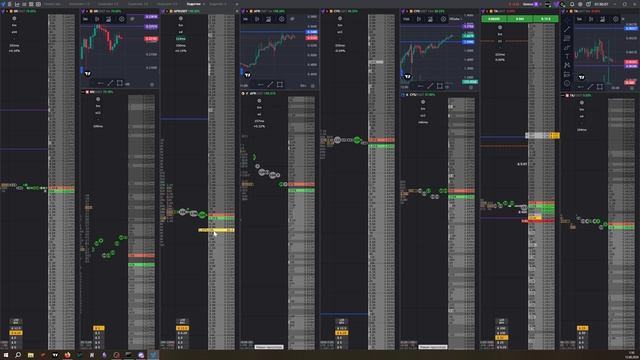Viewport: 640px width, 360px height.
Task: Click the replay icon in CYB chart toolbar
Action: pos(418,19)
